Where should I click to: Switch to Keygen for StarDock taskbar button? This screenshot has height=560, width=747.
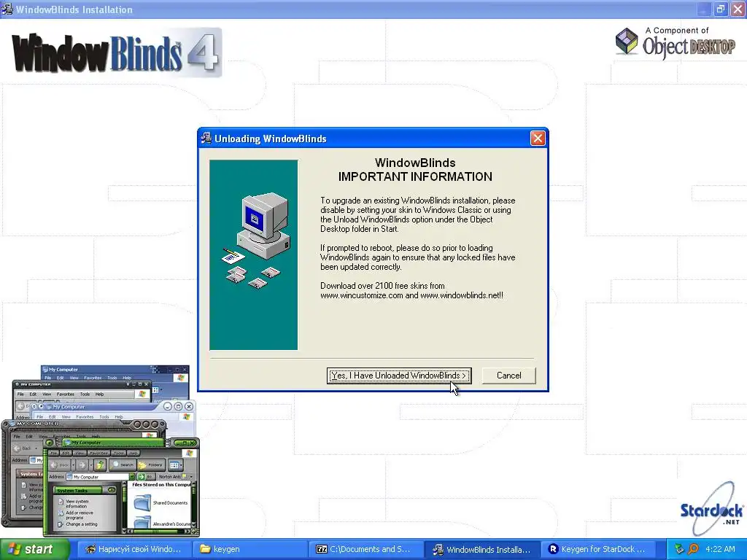[x=598, y=549]
